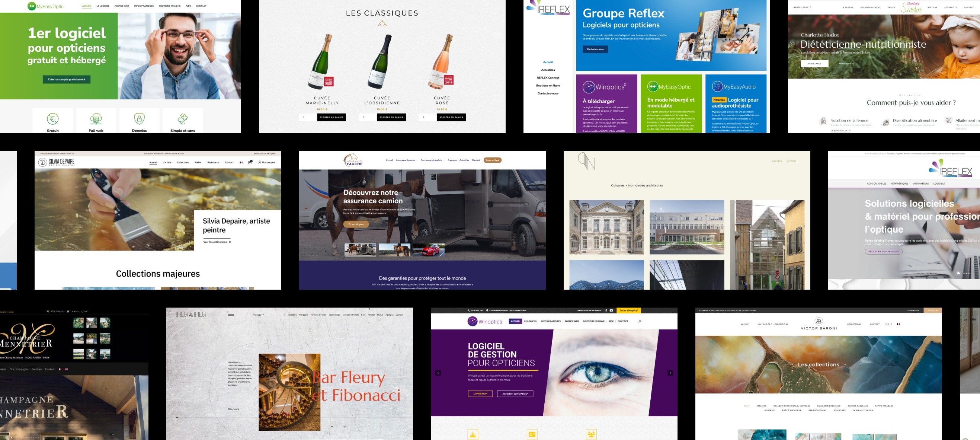Open the 'EUR, €' currency selector

(x=888, y=324)
